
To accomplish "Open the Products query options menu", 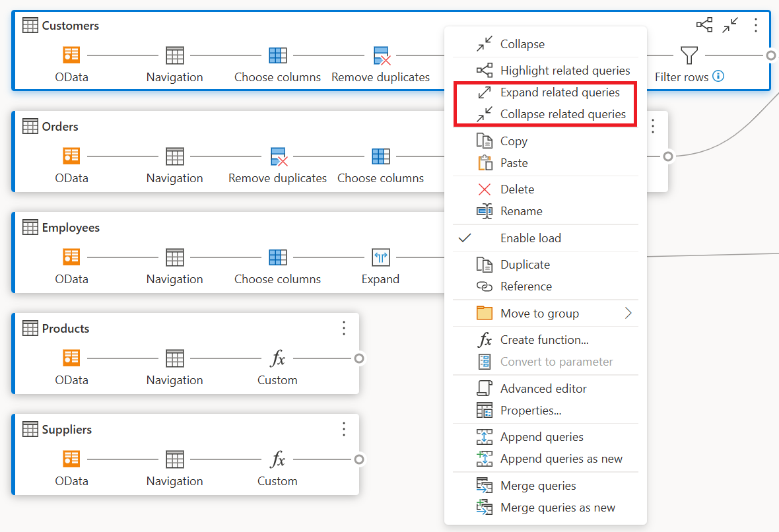I will tap(344, 328).
